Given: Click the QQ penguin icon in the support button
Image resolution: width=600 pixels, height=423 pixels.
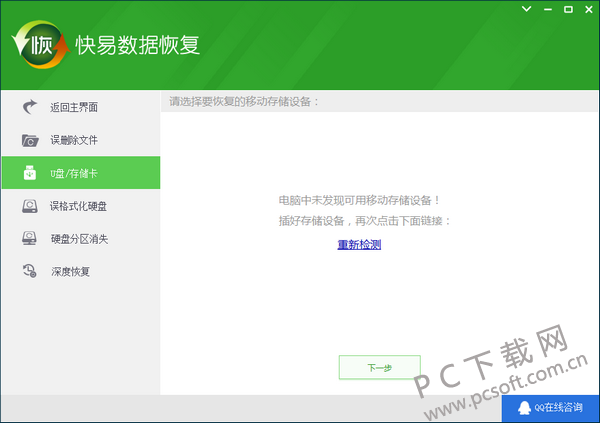Looking at the screenshot, I should click(524, 408).
